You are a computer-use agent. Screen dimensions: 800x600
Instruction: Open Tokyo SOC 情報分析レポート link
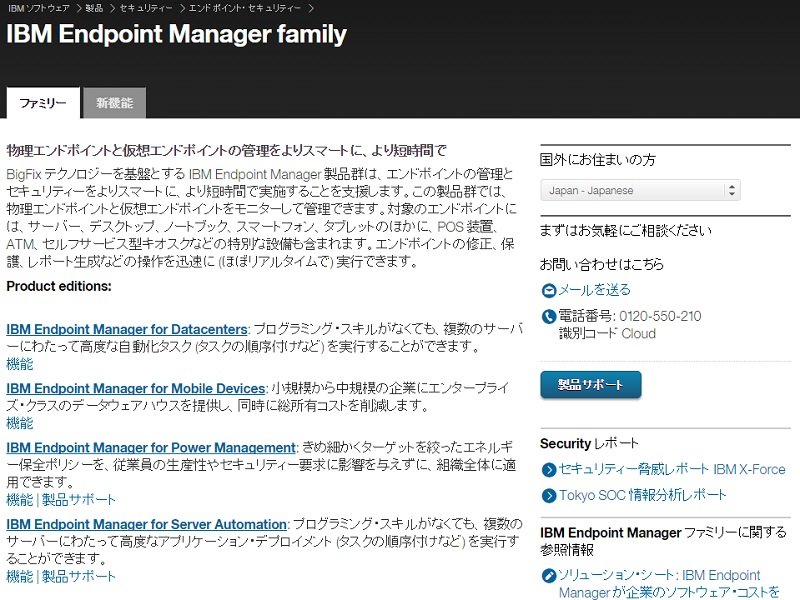coord(642,495)
